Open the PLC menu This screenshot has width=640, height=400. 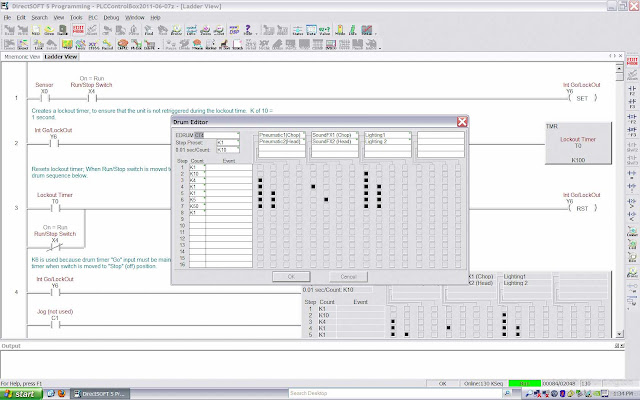tap(93, 18)
